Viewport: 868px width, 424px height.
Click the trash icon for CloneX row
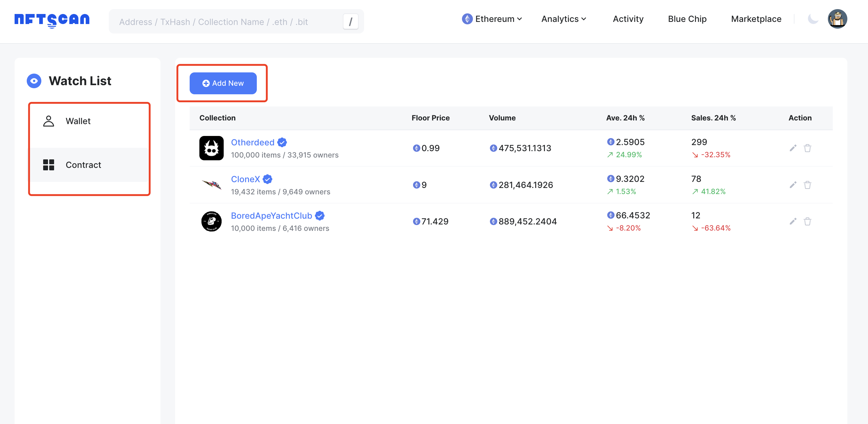click(808, 185)
